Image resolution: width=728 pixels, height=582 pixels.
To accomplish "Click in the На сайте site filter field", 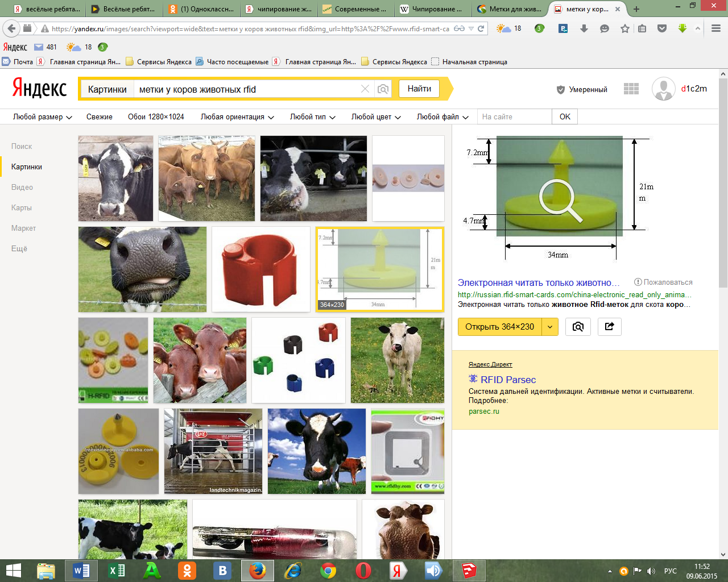I will (514, 117).
